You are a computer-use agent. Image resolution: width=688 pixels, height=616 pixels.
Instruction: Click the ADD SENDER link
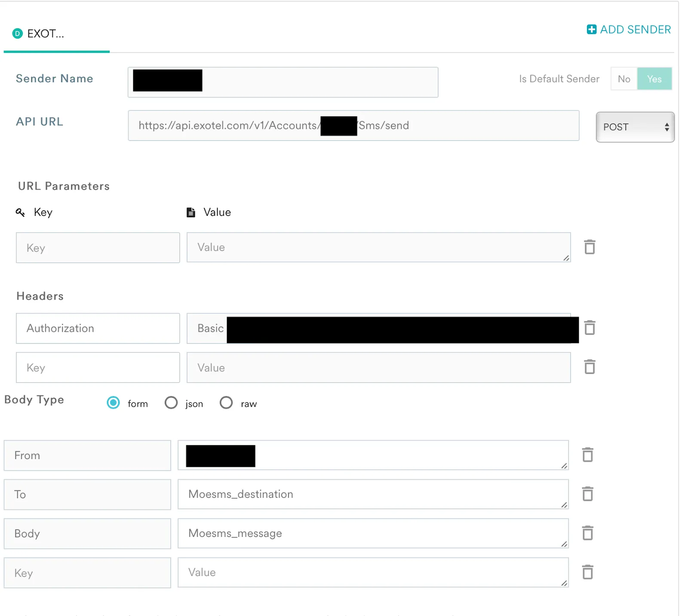[x=629, y=29]
